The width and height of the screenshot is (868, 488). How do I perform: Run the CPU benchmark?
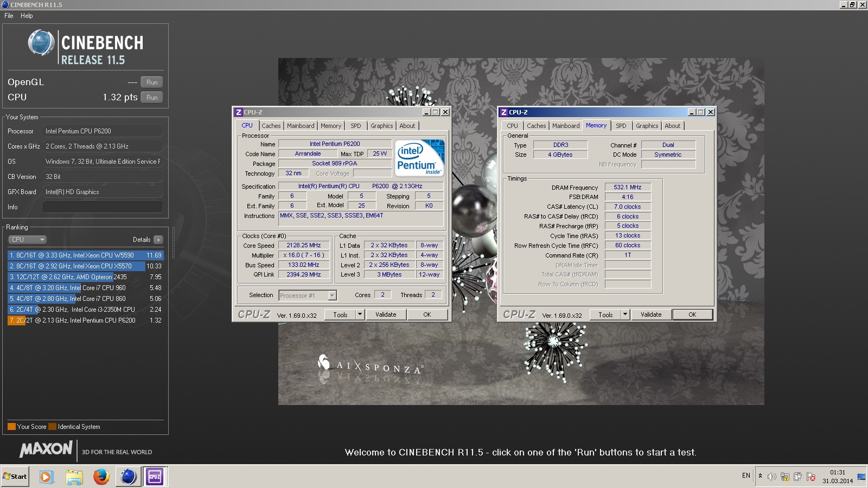click(x=152, y=98)
